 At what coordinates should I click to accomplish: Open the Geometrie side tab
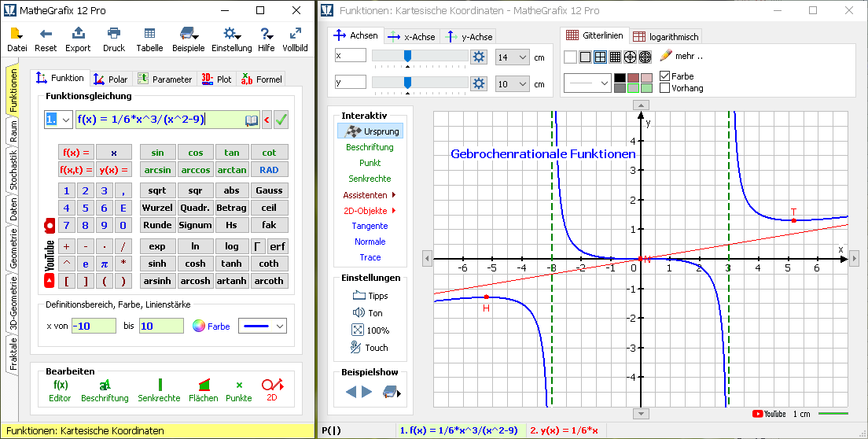coord(13,248)
